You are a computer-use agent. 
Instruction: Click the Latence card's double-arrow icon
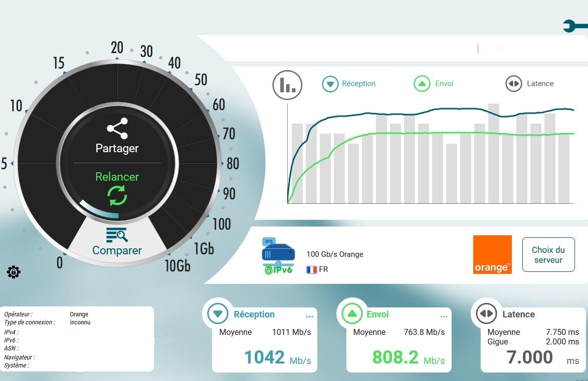[x=486, y=314]
